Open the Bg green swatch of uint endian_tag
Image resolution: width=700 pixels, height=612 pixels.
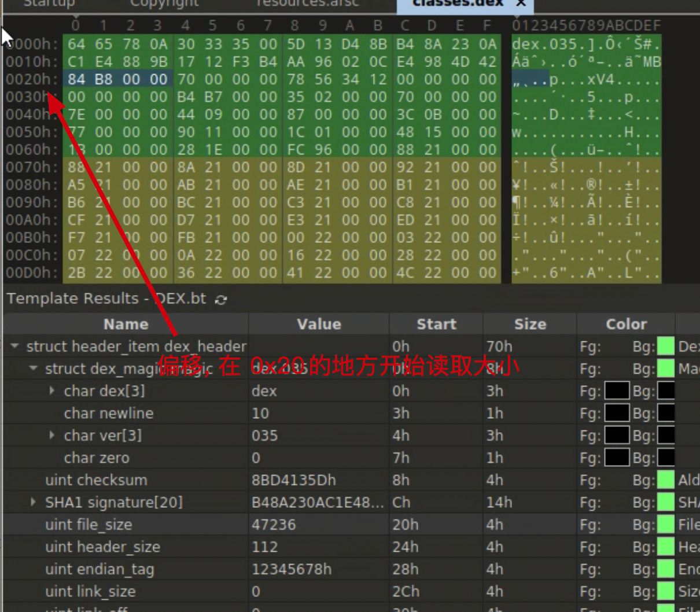(x=666, y=569)
